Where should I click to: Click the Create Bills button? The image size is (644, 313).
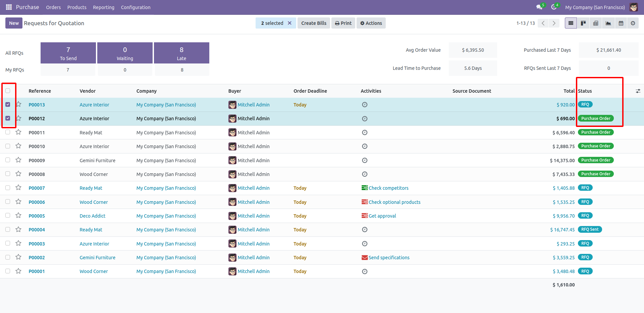point(314,23)
